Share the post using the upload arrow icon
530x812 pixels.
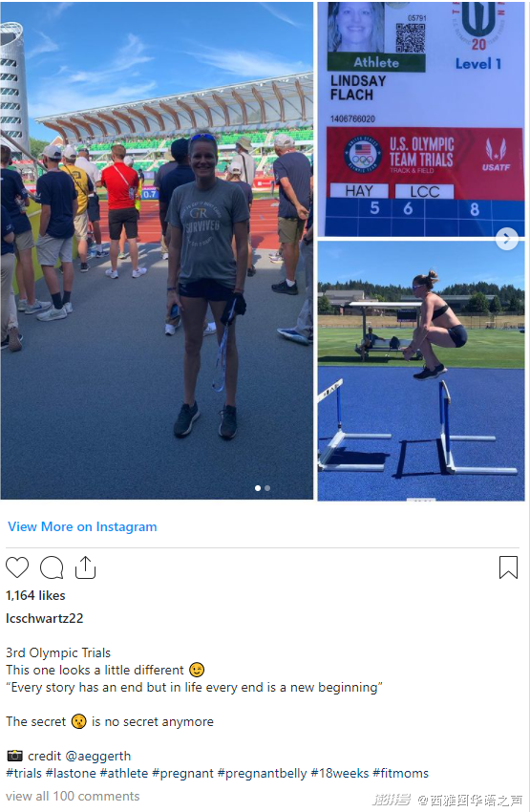(85, 567)
